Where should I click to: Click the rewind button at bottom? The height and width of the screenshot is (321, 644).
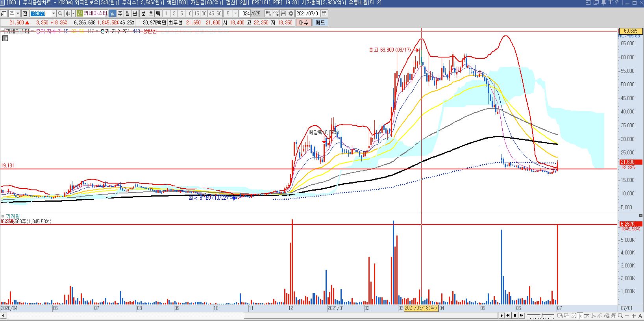pyautogui.click(x=508, y=315)
